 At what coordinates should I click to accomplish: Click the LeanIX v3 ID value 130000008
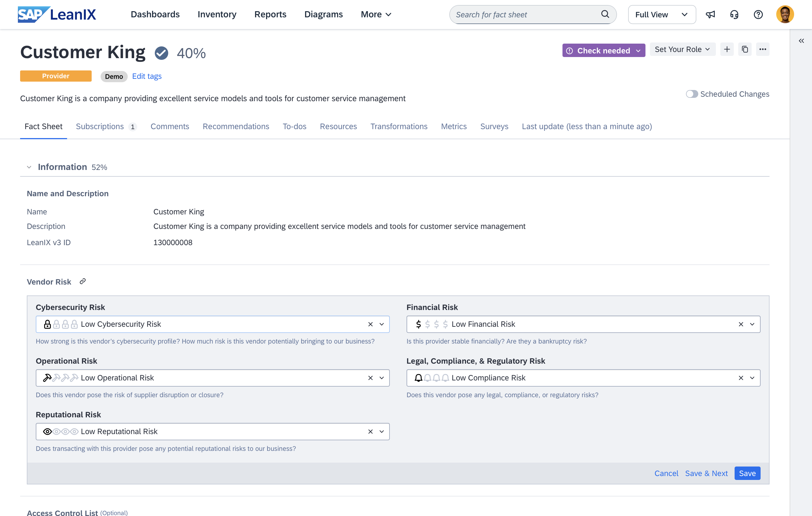tap(173, 242)
